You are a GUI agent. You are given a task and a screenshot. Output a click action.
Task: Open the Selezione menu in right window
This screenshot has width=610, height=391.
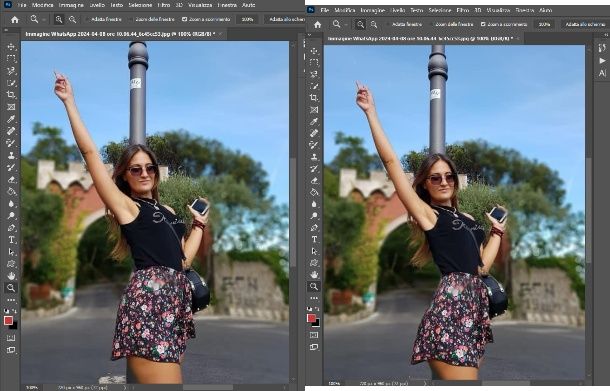click(x=440, y=10)
